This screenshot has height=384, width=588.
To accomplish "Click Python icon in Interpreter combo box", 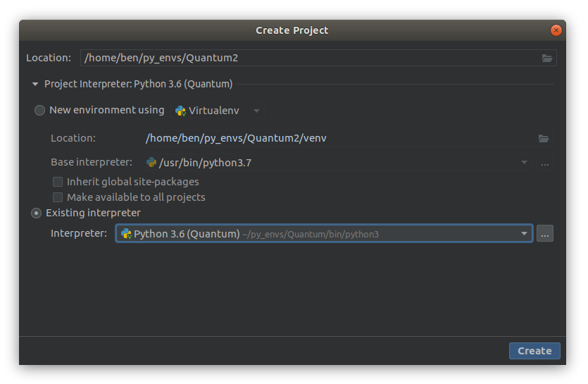I will pos(126,233).
